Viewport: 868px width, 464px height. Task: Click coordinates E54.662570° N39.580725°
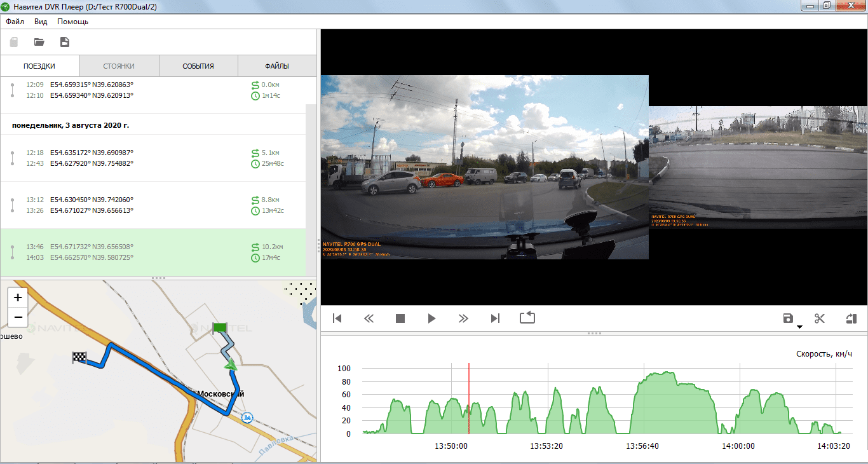[92, 258]
